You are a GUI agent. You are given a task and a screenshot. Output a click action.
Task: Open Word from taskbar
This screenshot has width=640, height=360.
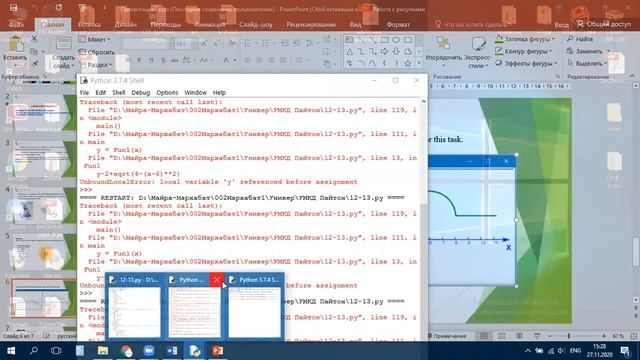click(172, 351)
